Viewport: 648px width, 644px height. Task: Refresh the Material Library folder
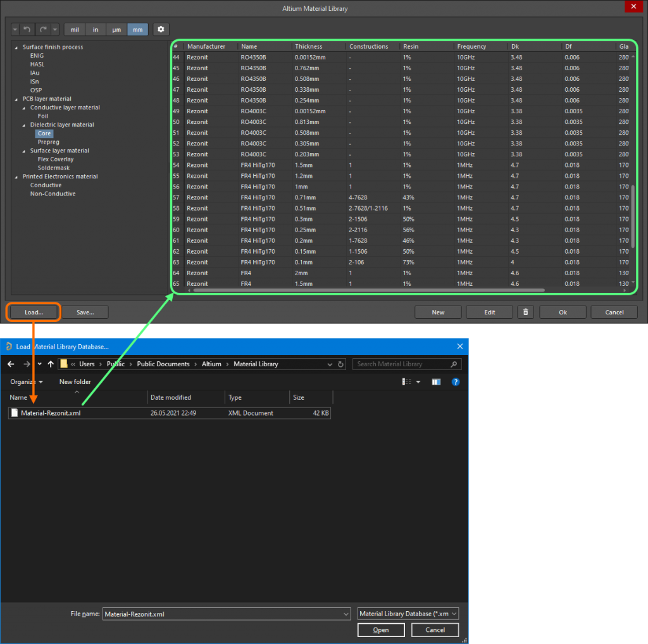pos(340,364)
